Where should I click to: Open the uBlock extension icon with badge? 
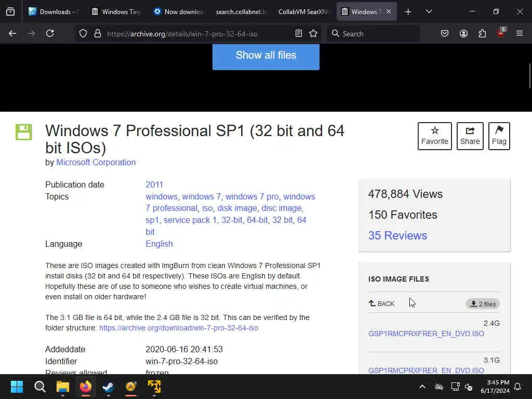point(501,33)
